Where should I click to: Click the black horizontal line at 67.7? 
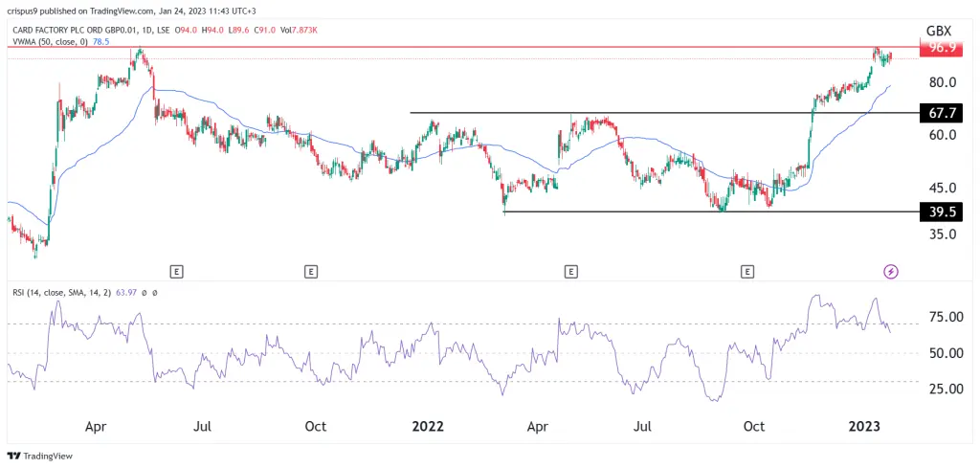pos(664,113)
